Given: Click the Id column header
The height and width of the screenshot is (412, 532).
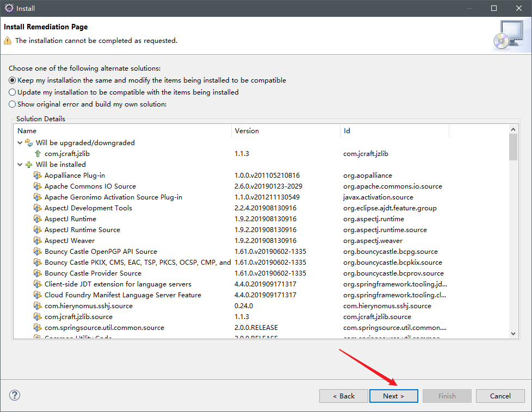Looking at the screenshot, I should [x=394, y=131].
